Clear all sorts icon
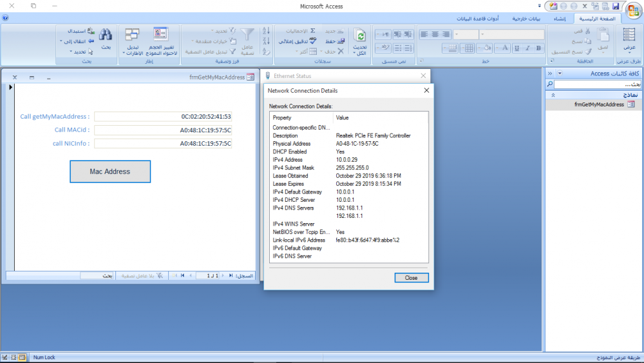The image size is (644, 363). (266, 52)
